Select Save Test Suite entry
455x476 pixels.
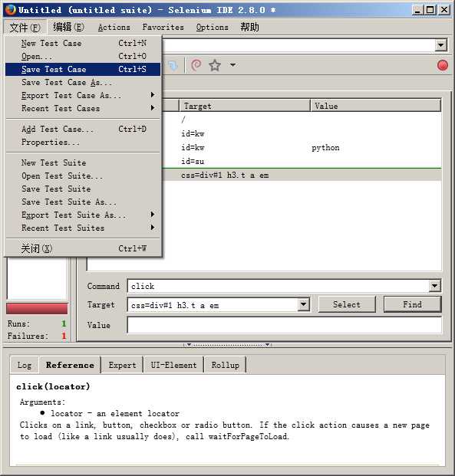pos(83,189)
